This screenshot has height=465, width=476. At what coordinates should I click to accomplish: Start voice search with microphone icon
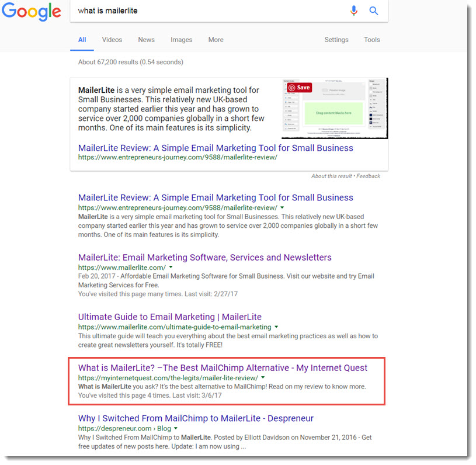click(354, 11)
